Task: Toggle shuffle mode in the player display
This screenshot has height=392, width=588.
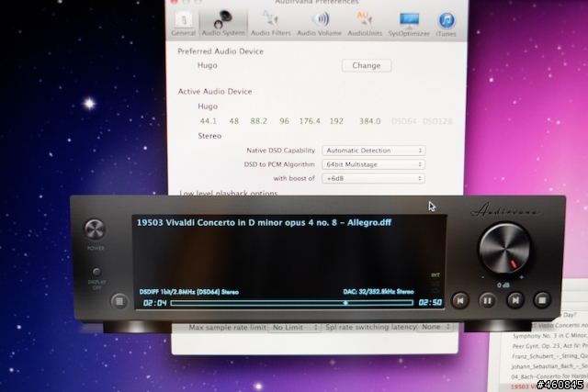Action: tap(435, 284)
